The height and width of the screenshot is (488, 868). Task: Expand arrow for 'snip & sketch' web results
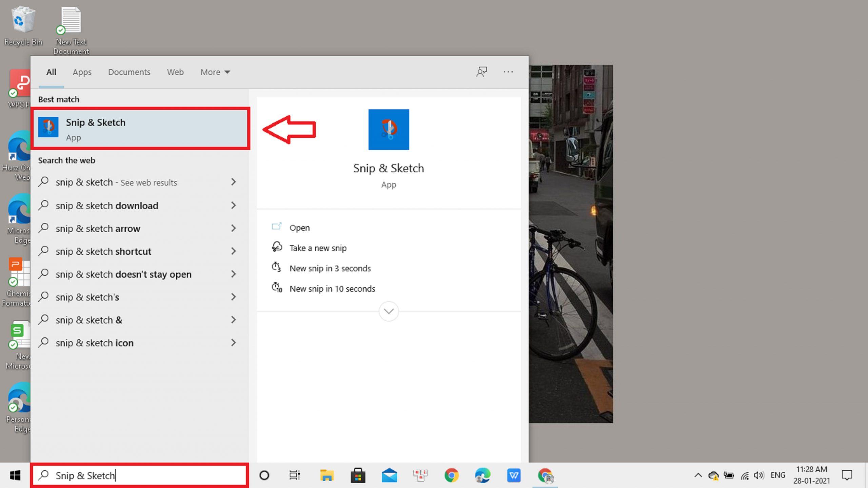233,182
